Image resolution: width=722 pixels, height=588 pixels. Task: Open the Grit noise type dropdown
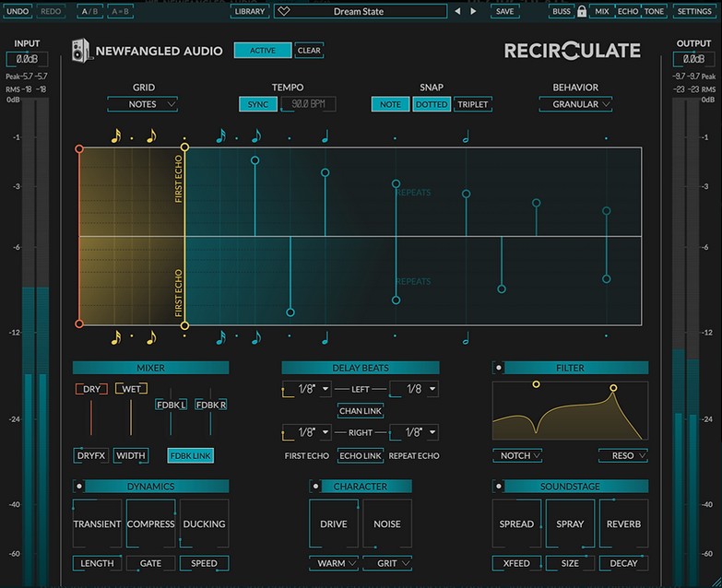387,563
